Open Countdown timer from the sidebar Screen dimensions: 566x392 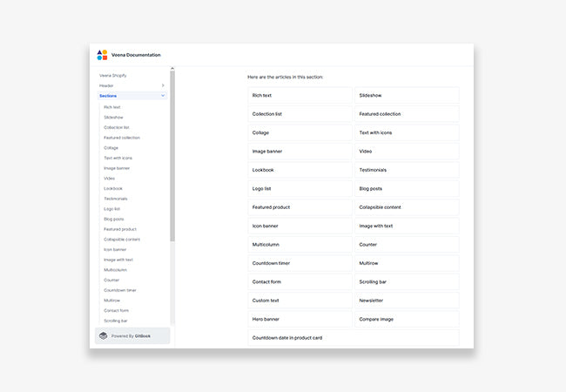[119, 290]
